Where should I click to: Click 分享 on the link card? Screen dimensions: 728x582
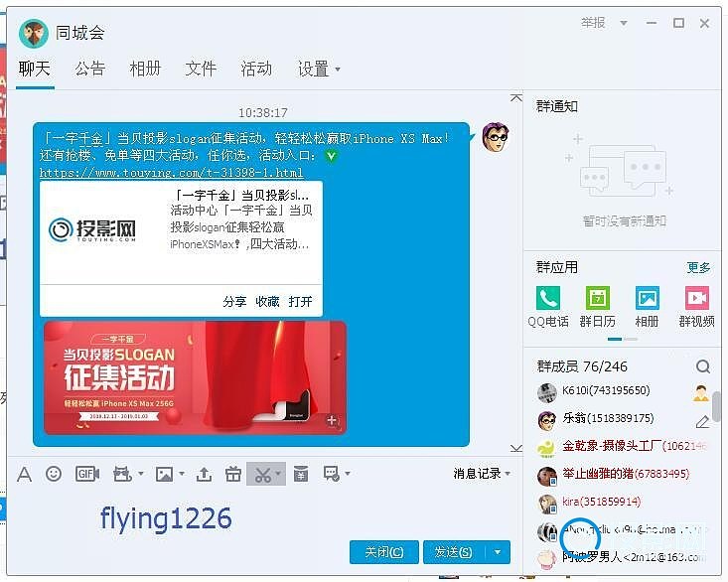coord(234,302)
